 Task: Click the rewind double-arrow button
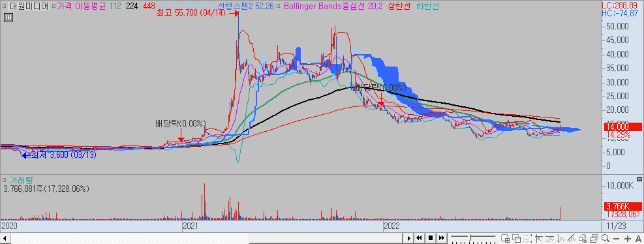pyautogui.click(x=420, y=238)
